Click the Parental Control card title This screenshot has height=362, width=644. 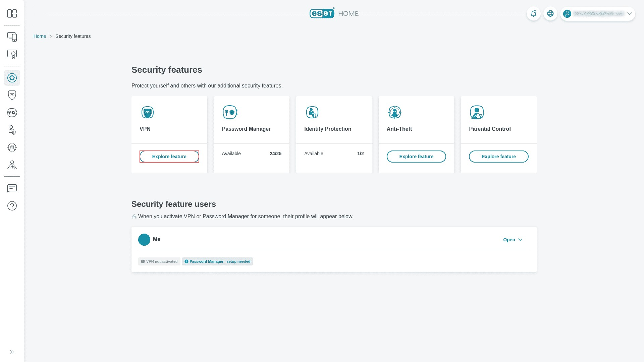(x=490, y=129)
